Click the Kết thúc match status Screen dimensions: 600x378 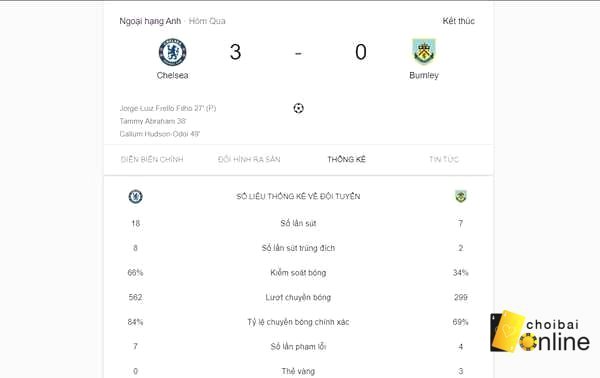tap(458, 21)
